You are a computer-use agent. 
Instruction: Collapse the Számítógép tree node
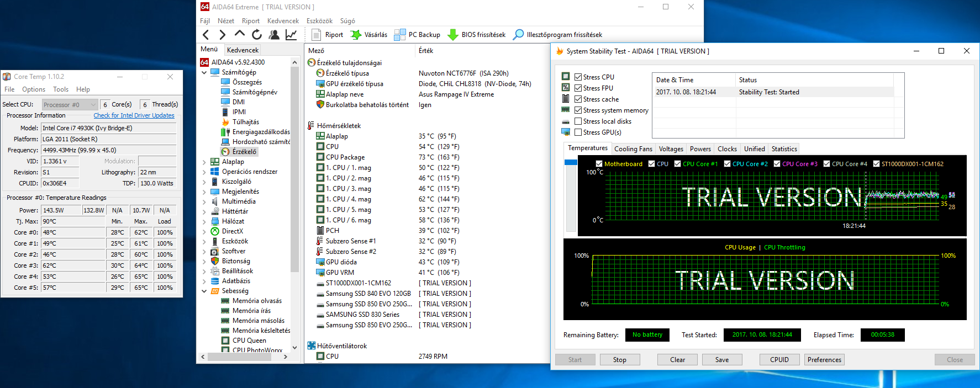pyautogui.click(x=204, y=72)
